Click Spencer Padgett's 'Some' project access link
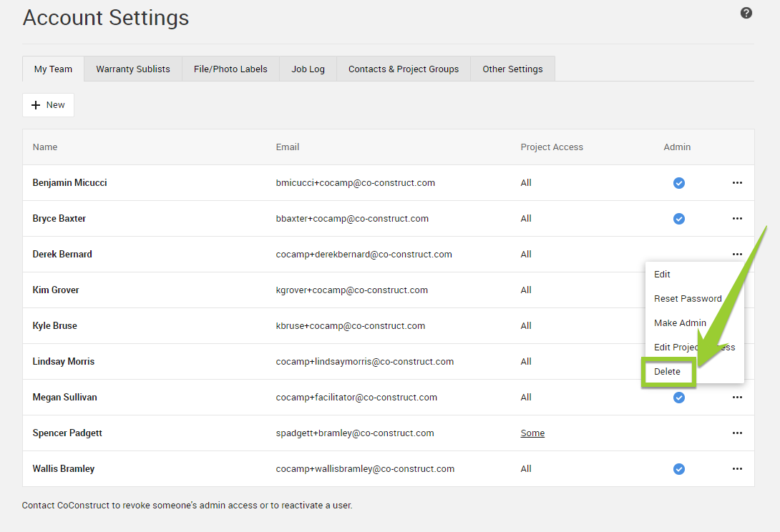The height and width of the screenshot is (532, 780). (532, 433)
